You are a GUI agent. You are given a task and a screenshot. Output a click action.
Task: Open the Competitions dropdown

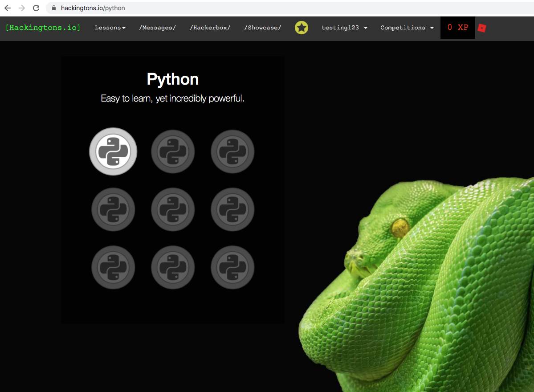point(406,28)
